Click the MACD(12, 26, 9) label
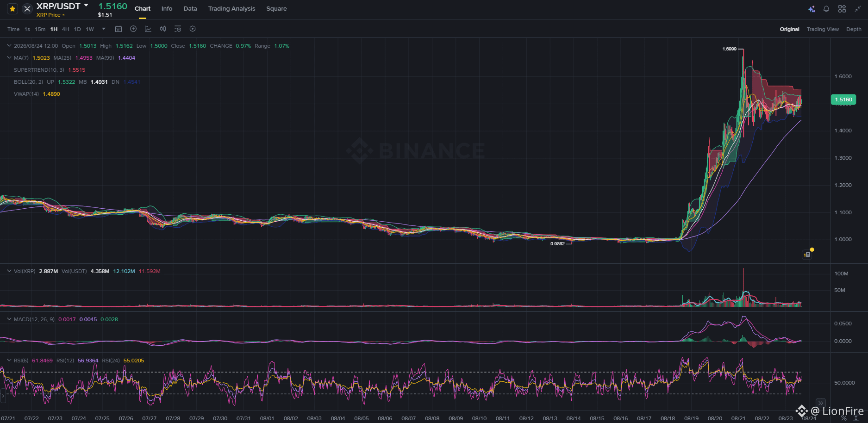 point(34,319)
